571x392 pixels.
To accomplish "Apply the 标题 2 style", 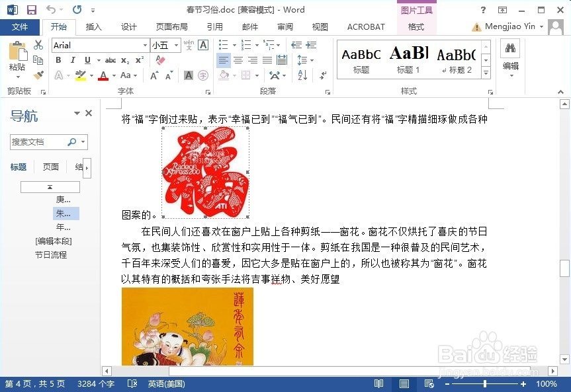I will pyautogui.click(x=457, y=60).
